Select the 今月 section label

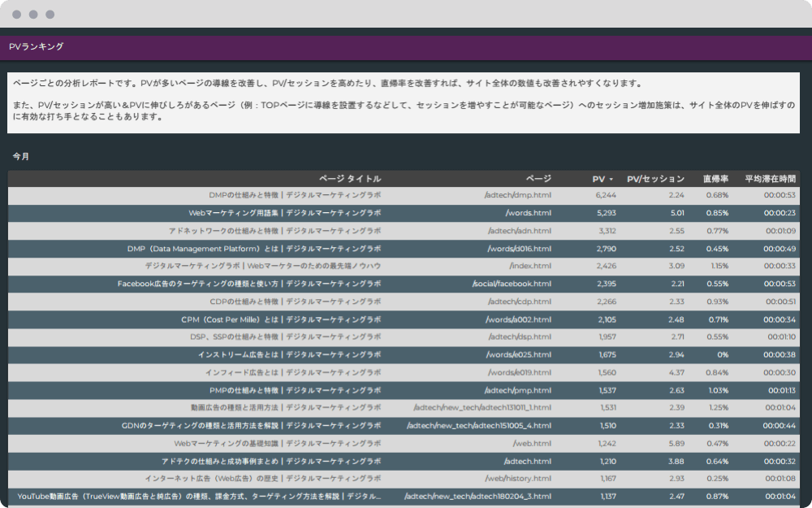click(20, 156)
